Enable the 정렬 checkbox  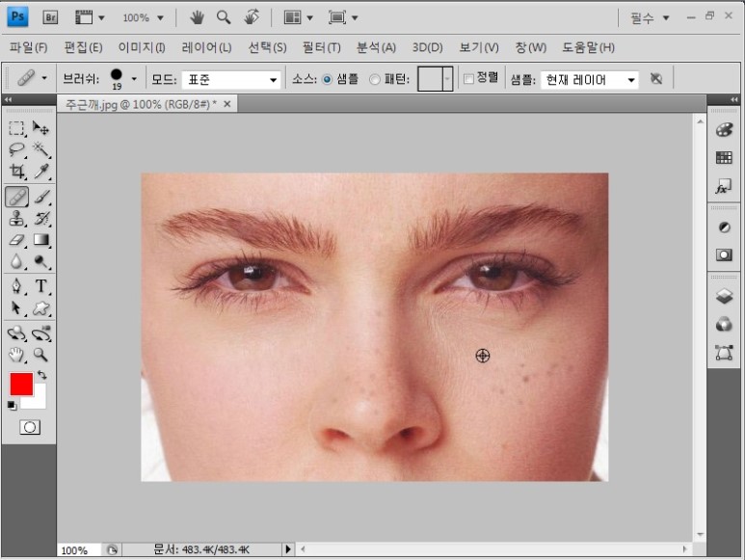[468, 79]
